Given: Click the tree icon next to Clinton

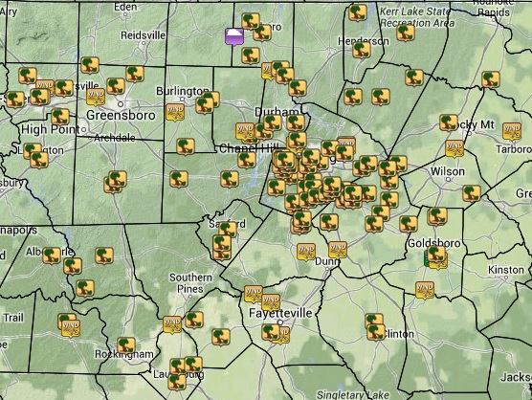Looking at the screenshot, I should pyautogui.click(x=376, y=332).
